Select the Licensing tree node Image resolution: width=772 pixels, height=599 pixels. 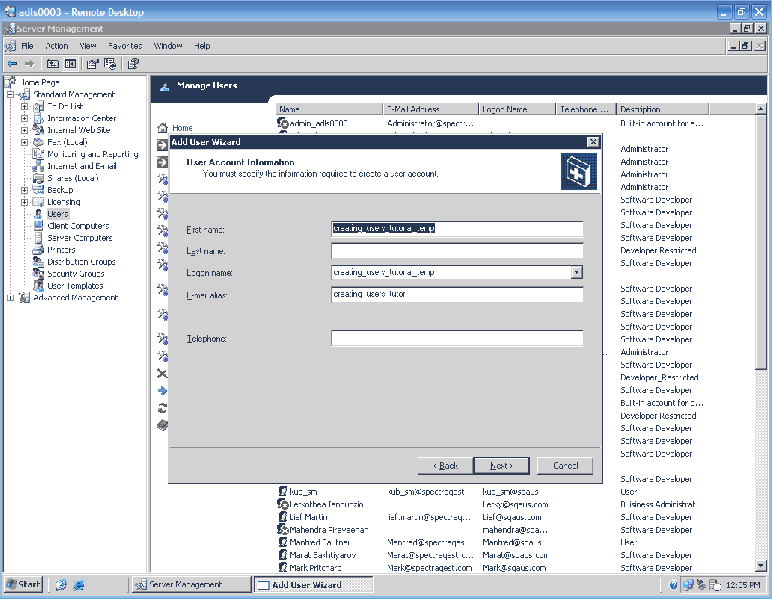pyautogui.click(x=64, y=202)
